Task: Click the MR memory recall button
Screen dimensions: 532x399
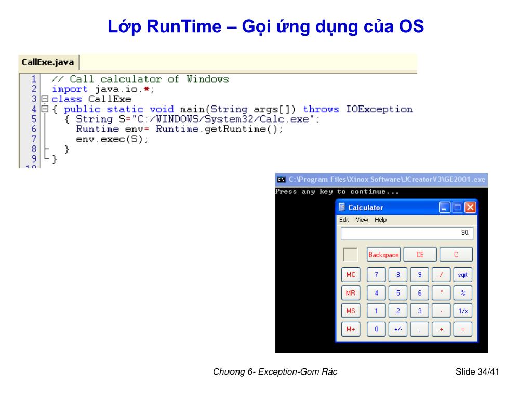Action: (x=351, y=293)
